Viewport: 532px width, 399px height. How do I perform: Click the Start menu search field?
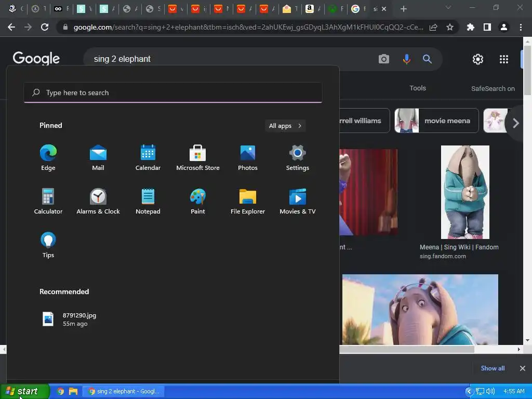pos(173,92)
